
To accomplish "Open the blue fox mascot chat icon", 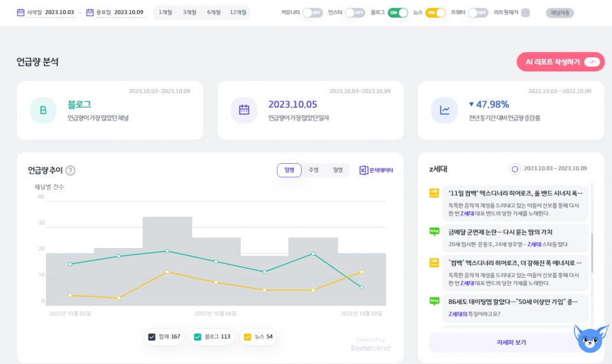I will coord(590,339).
